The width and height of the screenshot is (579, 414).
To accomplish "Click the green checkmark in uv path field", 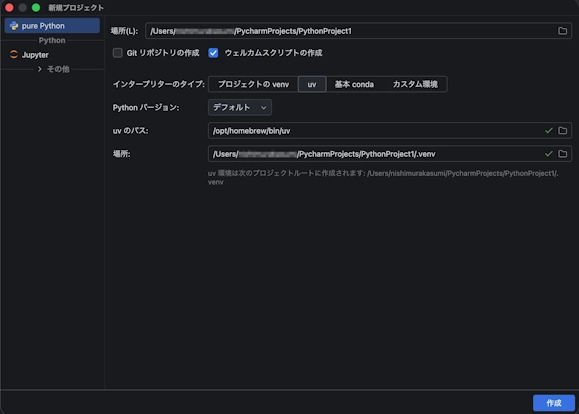I will tap(549, 131).
